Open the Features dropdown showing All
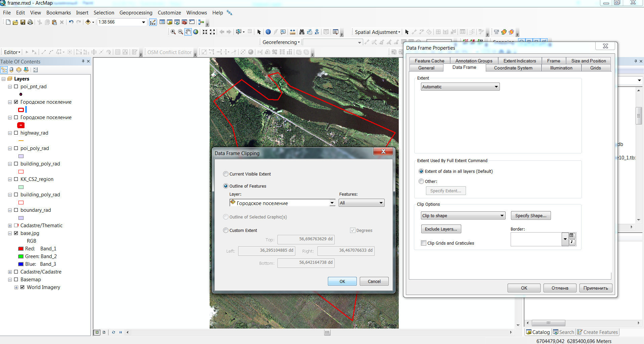 point(361,203)
